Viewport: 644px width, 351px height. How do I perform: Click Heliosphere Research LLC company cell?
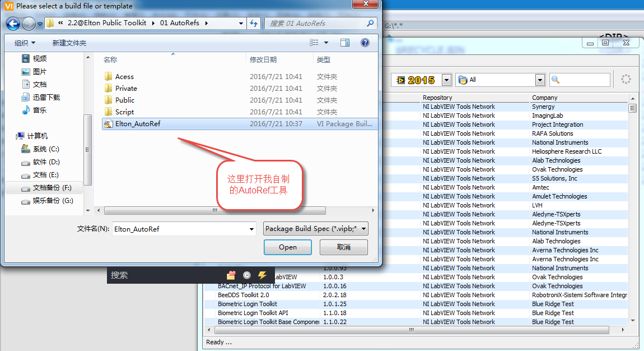tap(567, 151)
